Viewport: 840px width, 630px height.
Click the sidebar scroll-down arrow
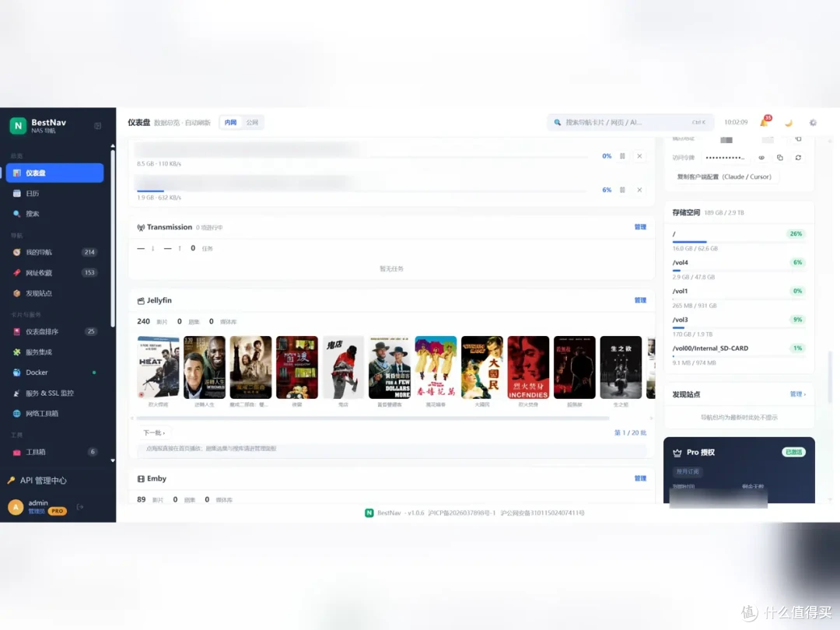tap(113, 460)
